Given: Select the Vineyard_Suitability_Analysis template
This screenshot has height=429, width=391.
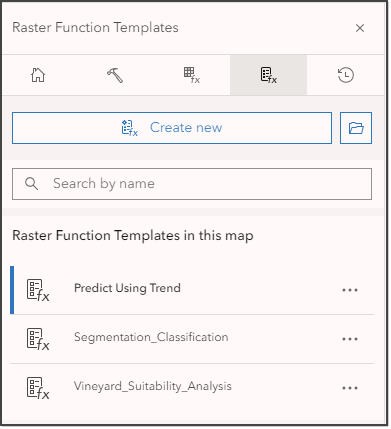Looking at the screenshot, I should (192, 388).
